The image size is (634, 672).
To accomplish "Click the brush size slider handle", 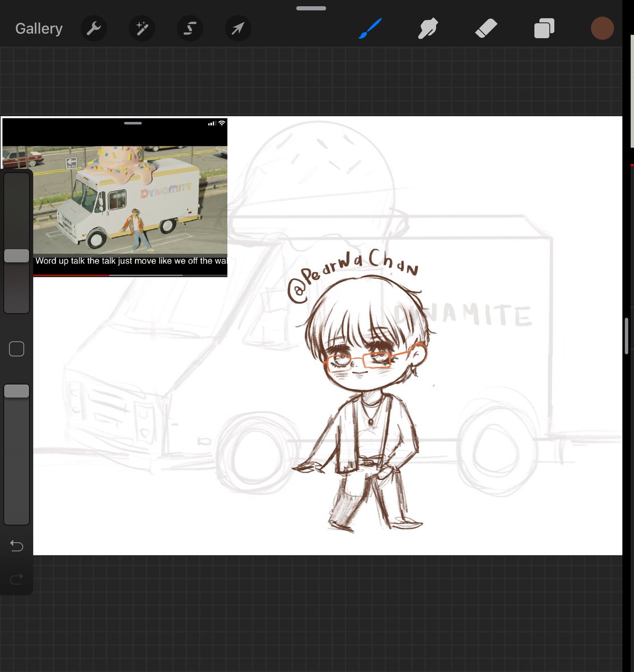I will [x=17, y=256].
